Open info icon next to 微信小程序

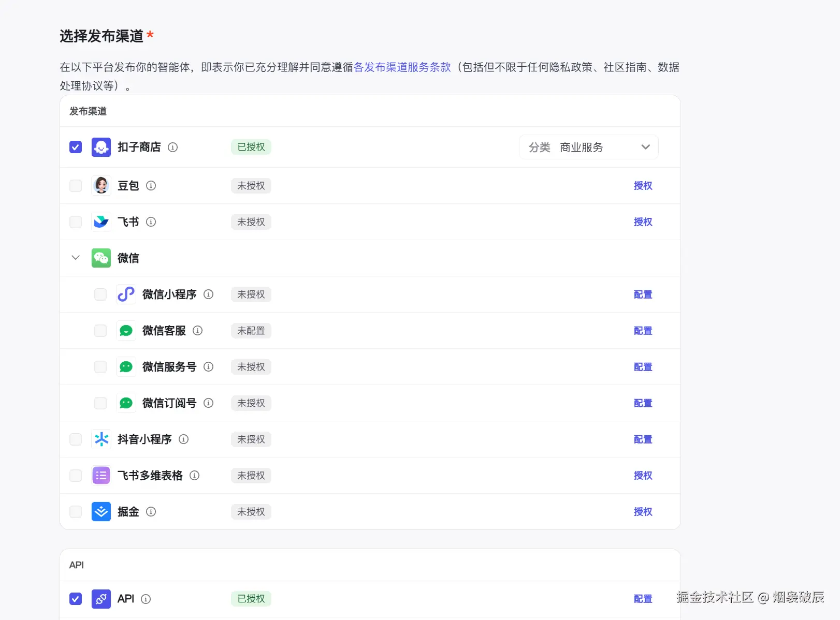pos(209,294)
